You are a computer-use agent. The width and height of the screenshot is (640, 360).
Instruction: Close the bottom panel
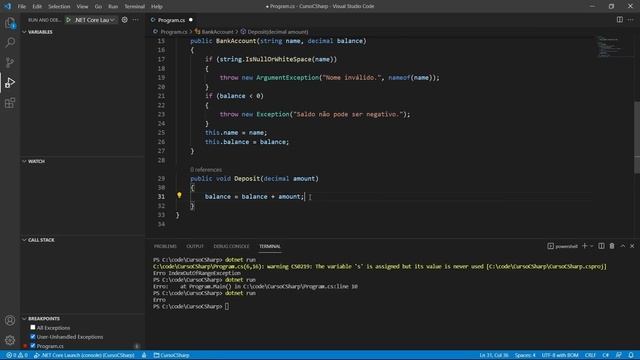(x=632, y=246)
